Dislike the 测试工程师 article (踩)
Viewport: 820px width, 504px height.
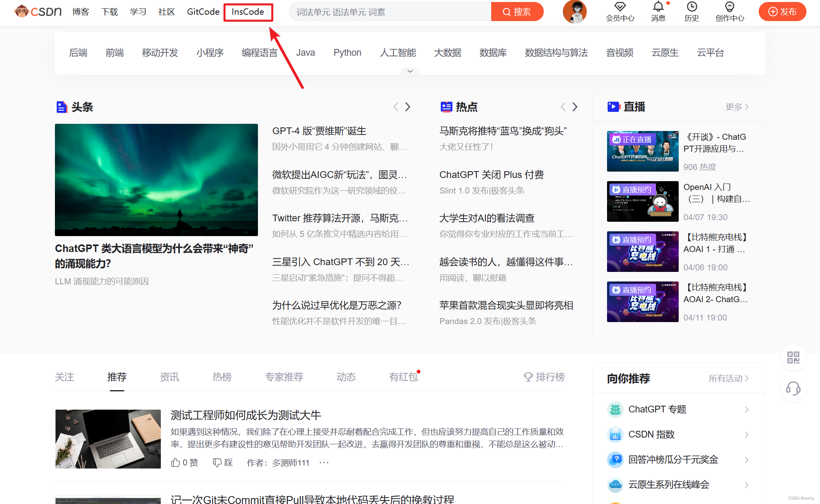click(223, 463)
